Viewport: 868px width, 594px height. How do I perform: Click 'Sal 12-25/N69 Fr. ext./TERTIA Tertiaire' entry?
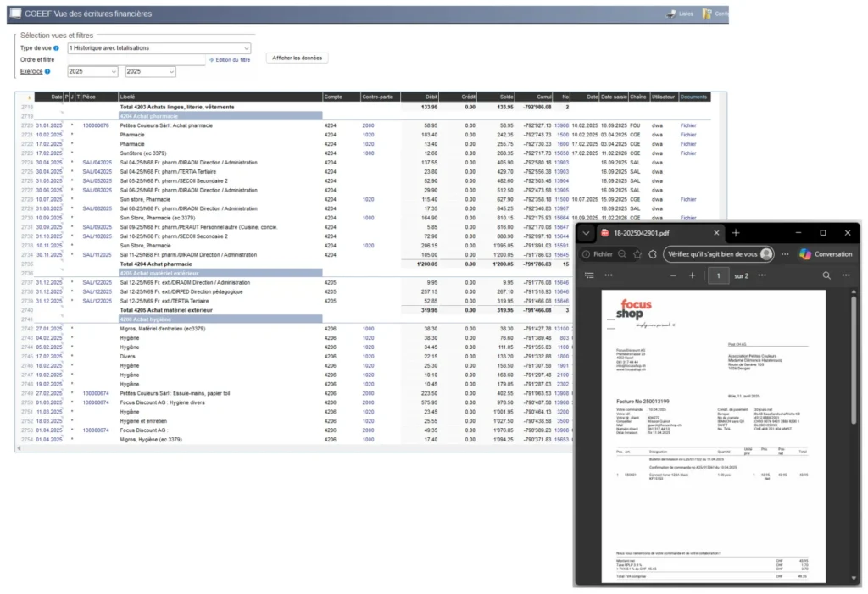(x=164, y=301)
